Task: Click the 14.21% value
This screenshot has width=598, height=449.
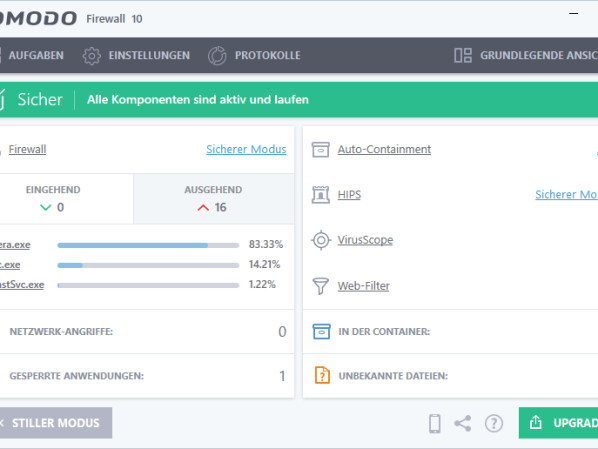Action: tap(264, 264)
